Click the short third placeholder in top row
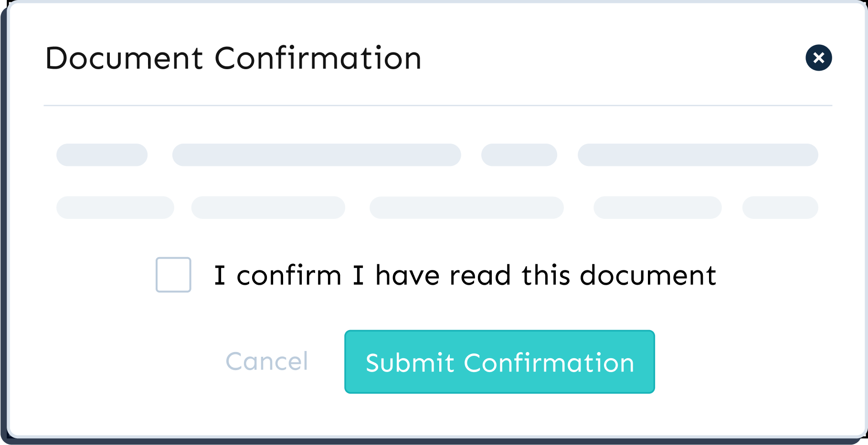Image resolution: width=868 pixels, height=445 pixels. (x=519, y=155)
